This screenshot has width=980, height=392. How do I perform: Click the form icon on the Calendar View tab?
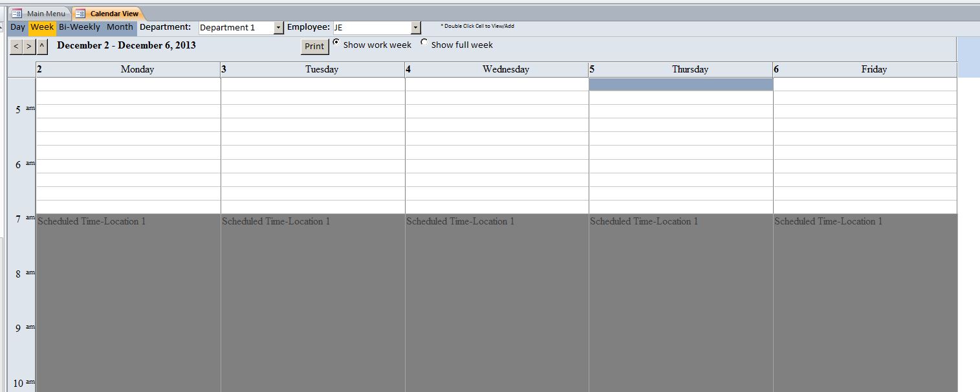[x=80, y=12]
